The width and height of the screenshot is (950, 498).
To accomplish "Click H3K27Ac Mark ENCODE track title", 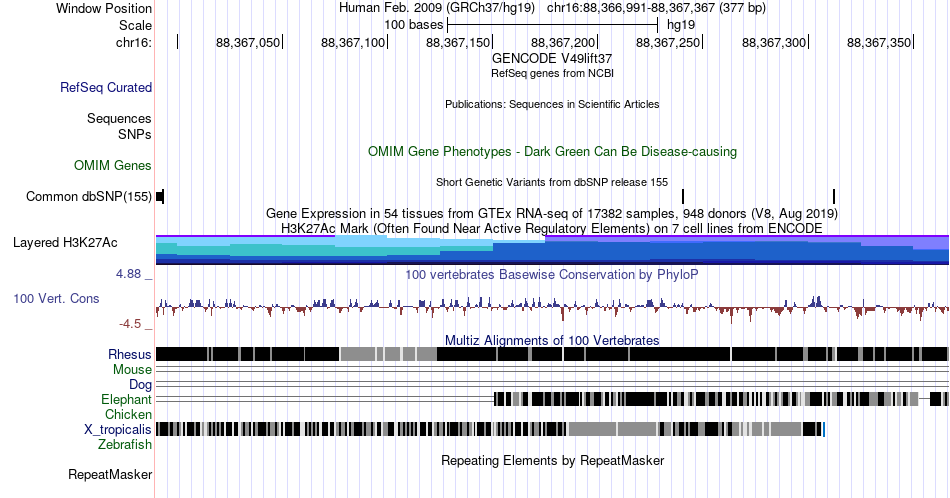I will pyautogui.click(x=552, y=228).
